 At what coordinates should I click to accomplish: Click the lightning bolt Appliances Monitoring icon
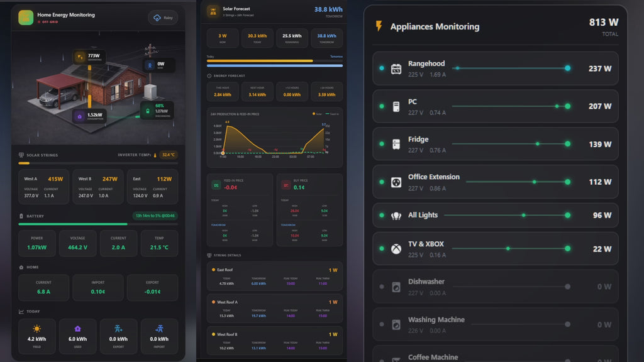(x=379, y=26)
